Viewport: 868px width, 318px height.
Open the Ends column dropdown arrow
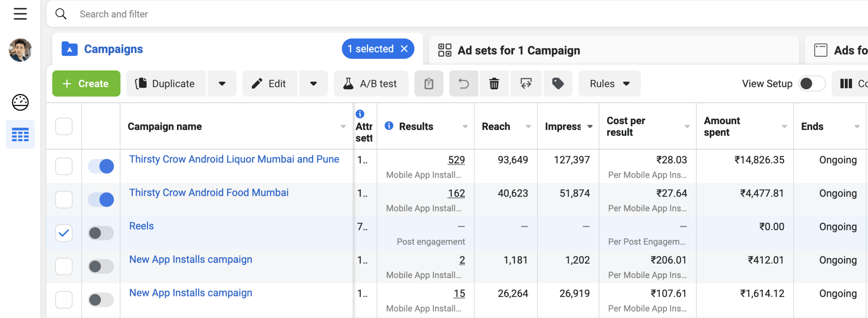pyautogui.click(x=857, y=126)
